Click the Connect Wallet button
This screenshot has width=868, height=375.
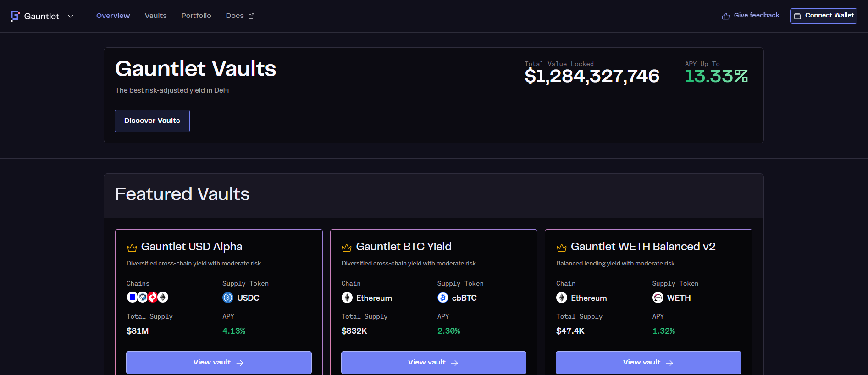tap(824, 16)
